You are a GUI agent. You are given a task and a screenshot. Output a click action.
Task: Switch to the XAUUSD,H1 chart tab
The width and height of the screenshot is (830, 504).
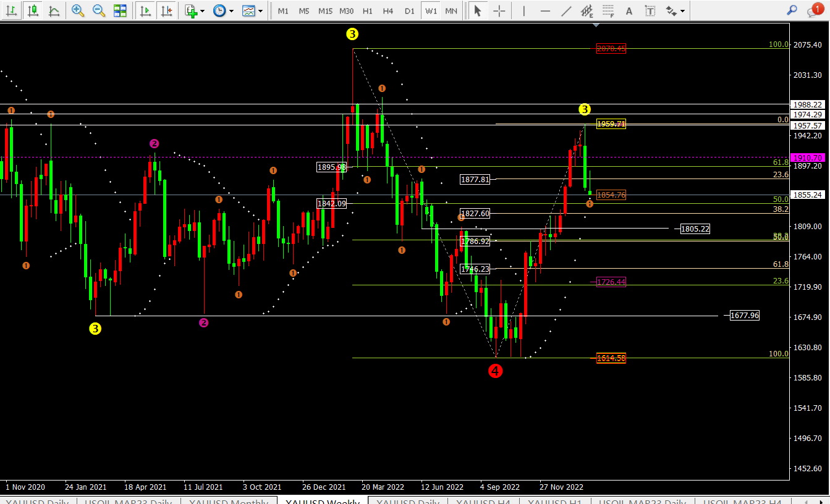click(x=555, y=500)
